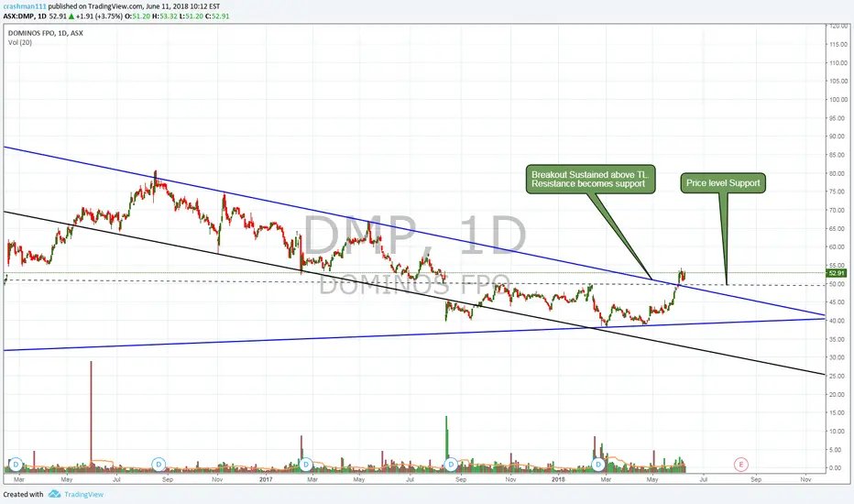Screen dimensions: 854x504
Task: Click the 25.00 price axis label
Action: coord(838,376)
